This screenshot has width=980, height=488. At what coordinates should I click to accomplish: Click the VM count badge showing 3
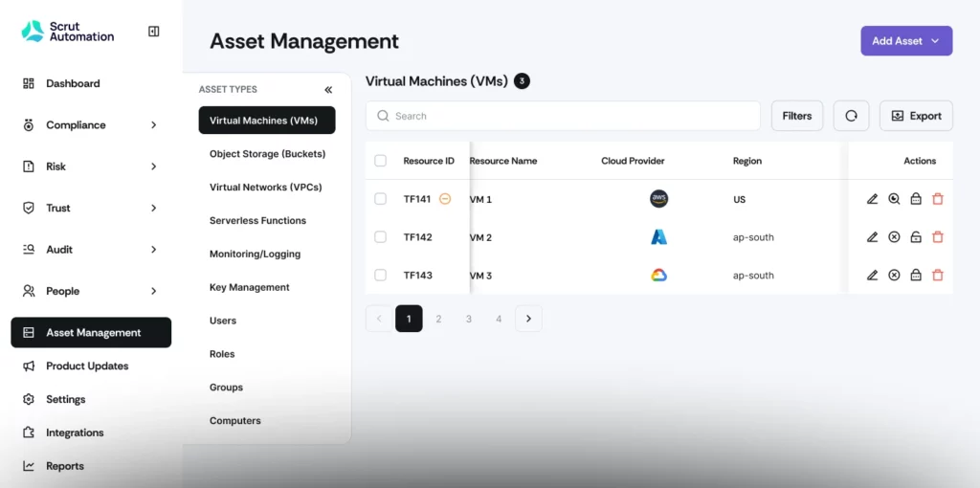522,81
